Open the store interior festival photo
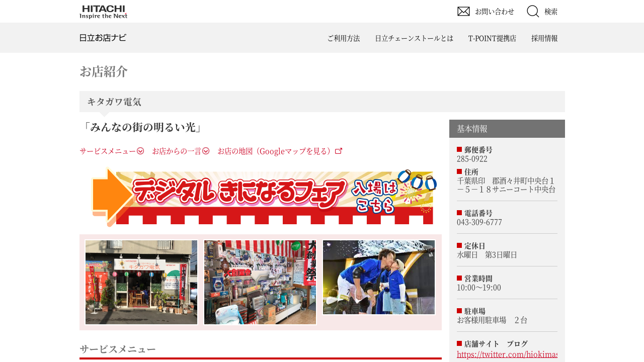 (260, 282)
